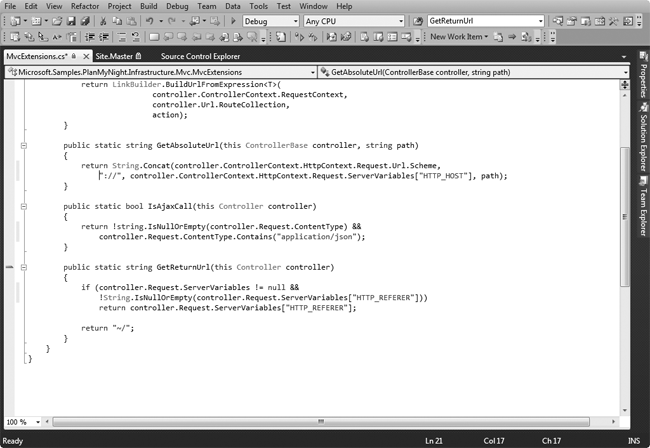Click the Ln 21 status bar entry
Viewport: 650px width, 448px height.
point(434,441)
